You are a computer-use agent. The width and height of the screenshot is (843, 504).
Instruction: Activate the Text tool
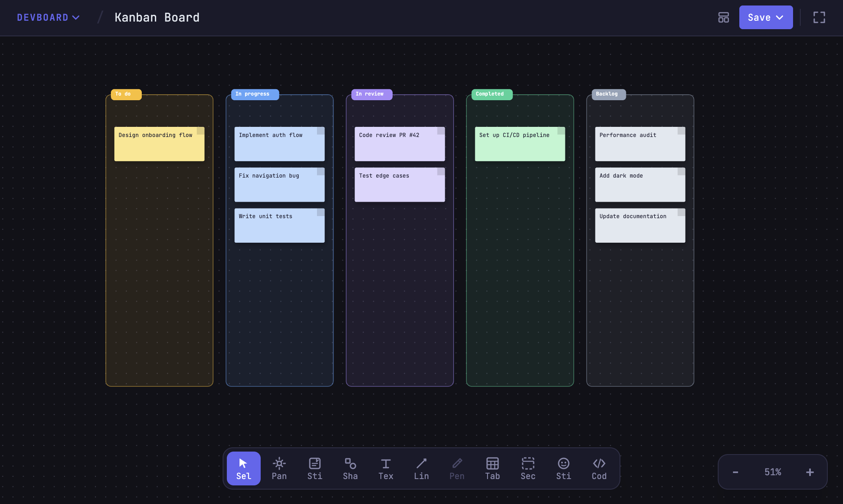[386, 468]
